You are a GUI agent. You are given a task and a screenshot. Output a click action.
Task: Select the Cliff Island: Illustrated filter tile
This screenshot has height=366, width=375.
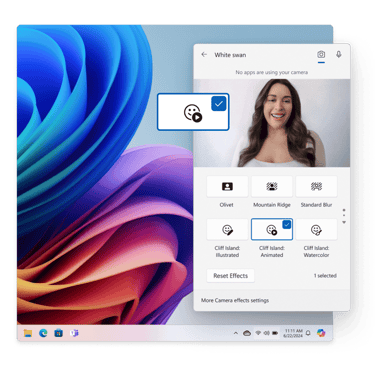click(227, 230)
